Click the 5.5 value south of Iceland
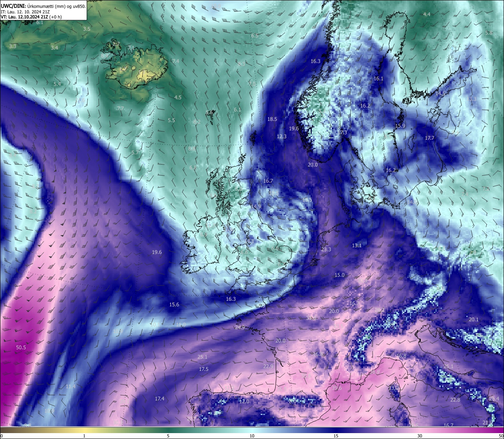Viewport: 504px width, 439px height. pyautogui.click(x=171, y=120)
